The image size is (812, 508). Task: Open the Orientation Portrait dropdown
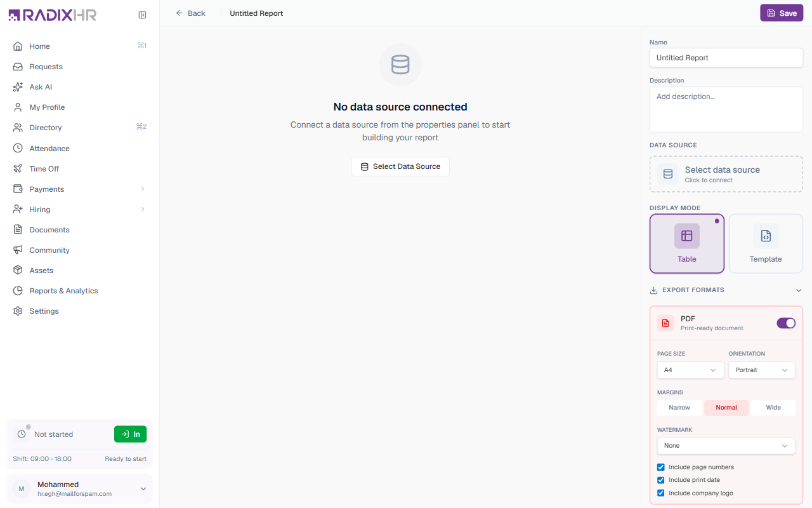click(762, 370)
